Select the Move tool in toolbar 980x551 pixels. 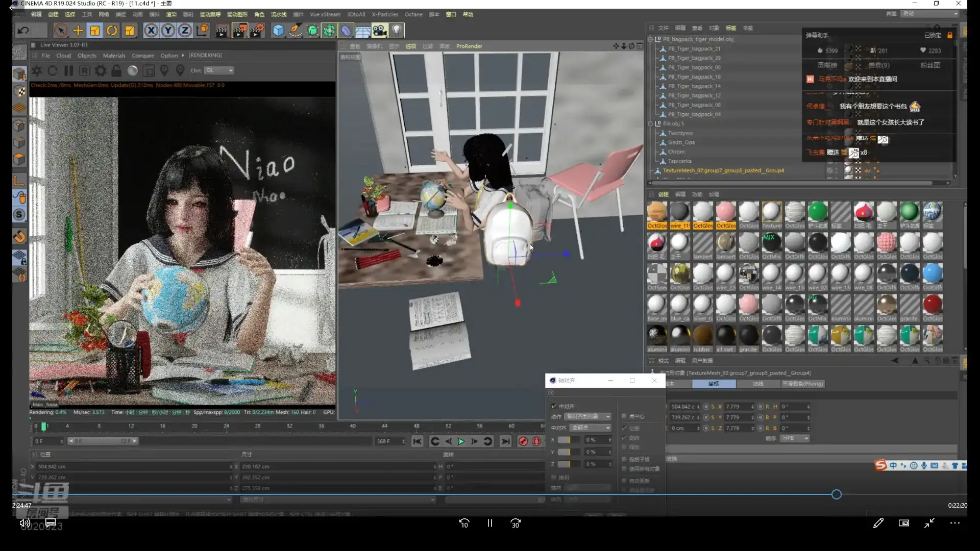tap(78, 31)
